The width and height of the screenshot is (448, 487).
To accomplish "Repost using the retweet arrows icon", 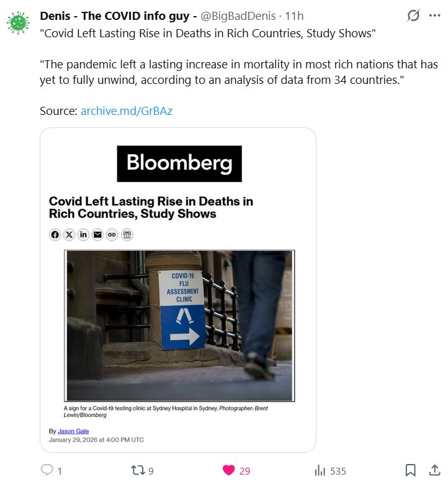I will 138,470.
